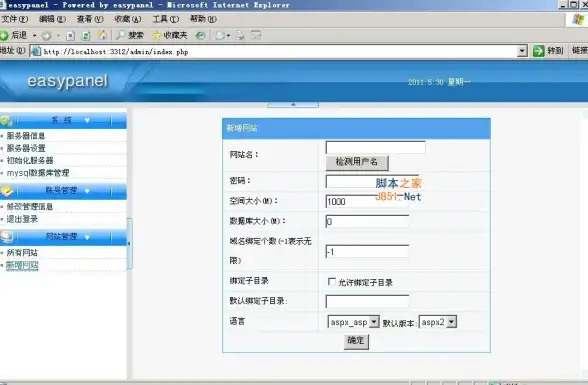
Task: Open the 文件(F) menu
Action: coord(15,19)
